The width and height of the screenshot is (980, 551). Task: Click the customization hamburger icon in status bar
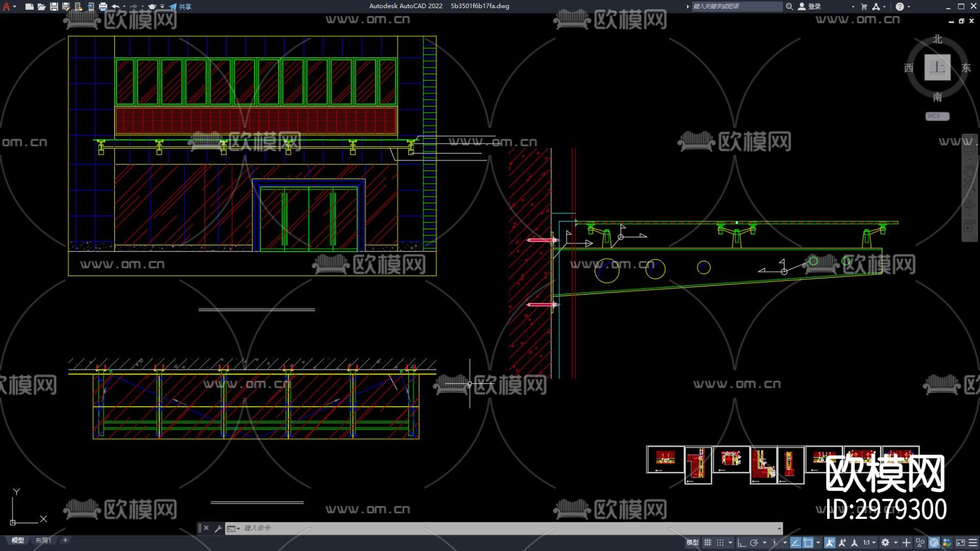973,542
